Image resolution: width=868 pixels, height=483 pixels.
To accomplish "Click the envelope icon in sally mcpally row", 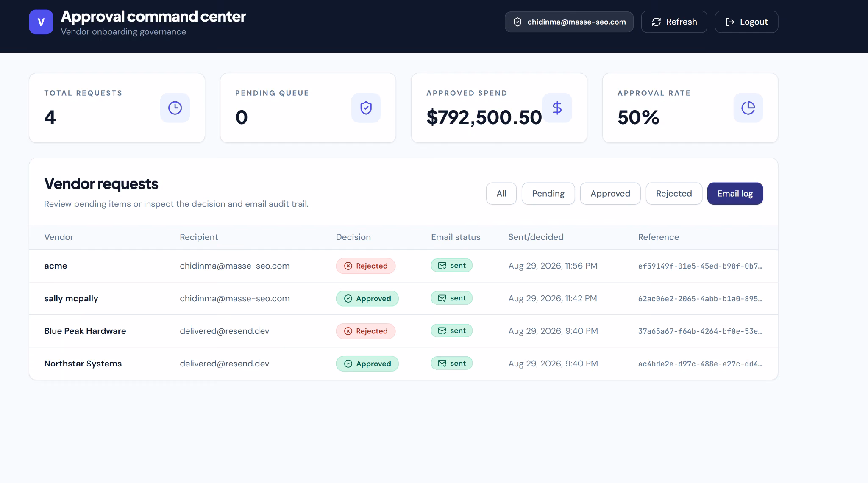I will click(x=442, y=298).
